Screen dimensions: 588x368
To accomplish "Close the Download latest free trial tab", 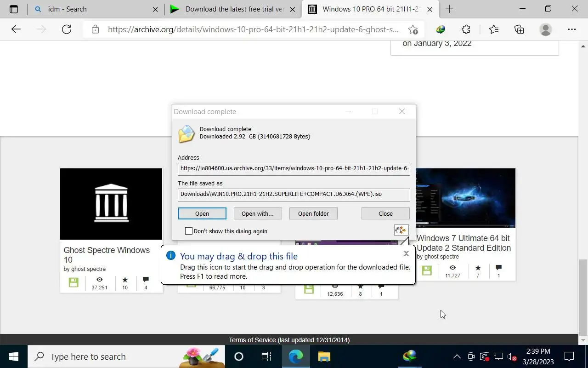I will [x=293, y=9].
